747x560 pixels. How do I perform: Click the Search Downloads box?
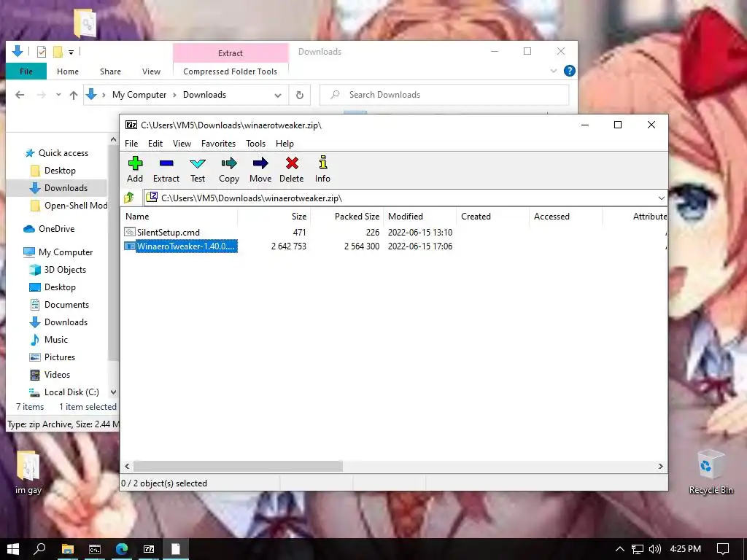(444, 95)
